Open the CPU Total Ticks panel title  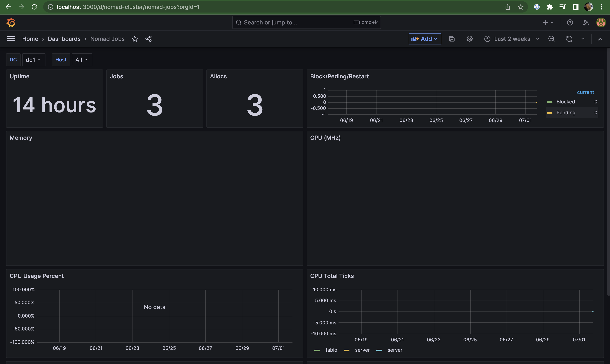332,276
